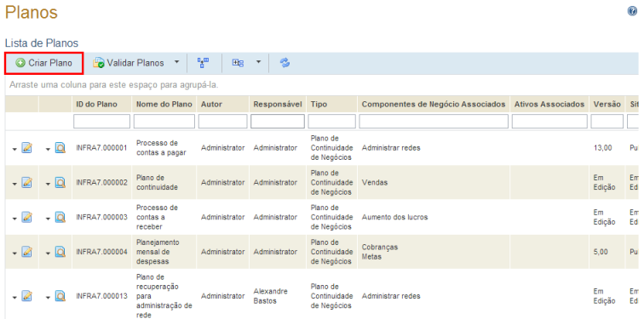
Task: Expand view options arrow for INFRA7.000013
Action: coord(48,297)
